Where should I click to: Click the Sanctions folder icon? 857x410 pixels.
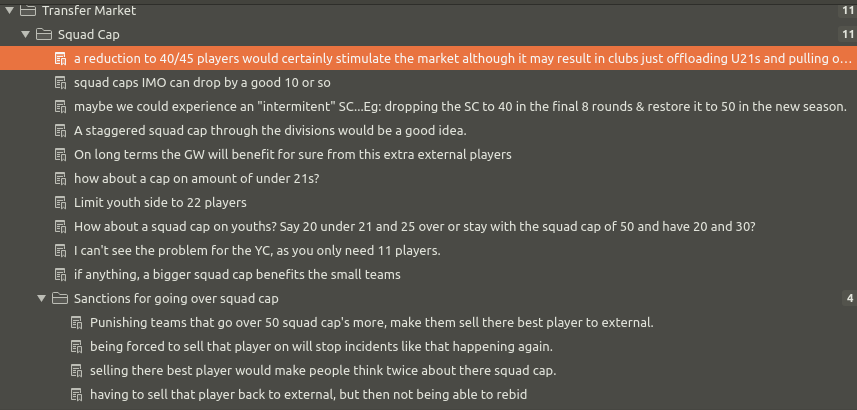pyautogui.click(x=60, y=299)
